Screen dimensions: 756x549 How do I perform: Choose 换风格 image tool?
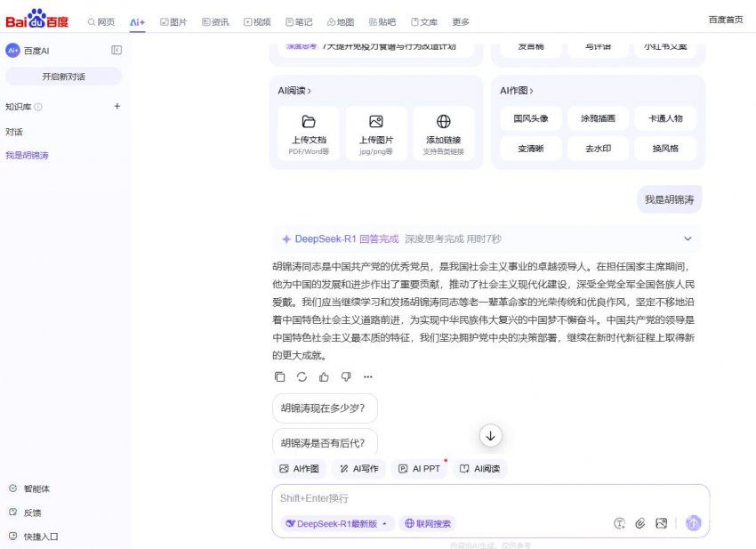665,149
